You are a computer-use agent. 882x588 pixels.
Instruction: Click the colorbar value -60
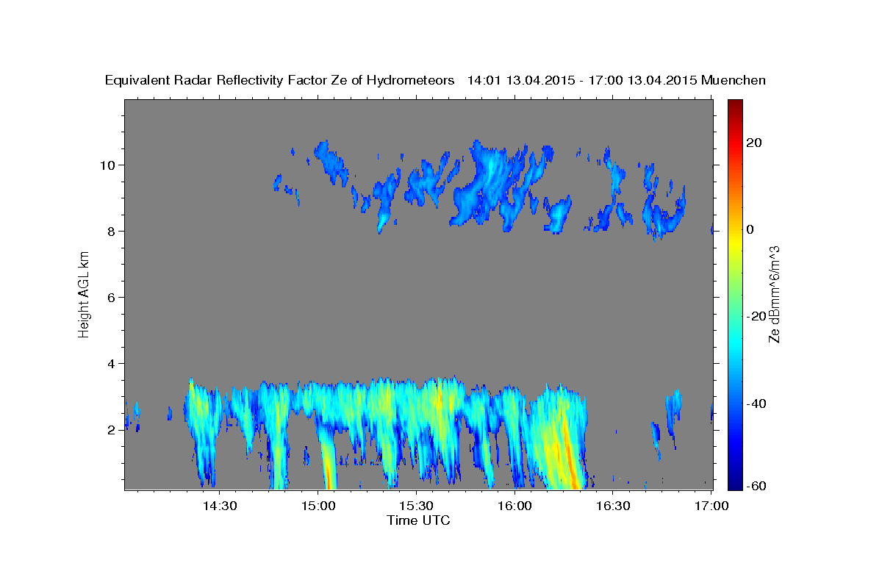coord(757,487)
